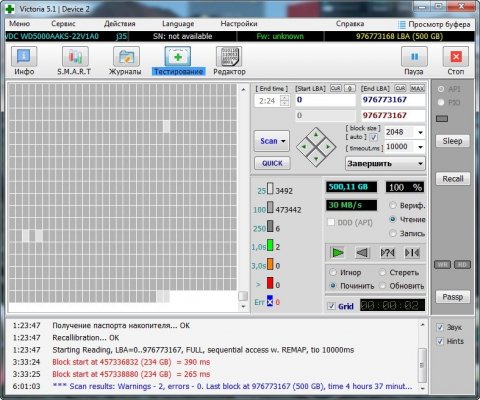
Task: Click the Sleep button
Action: point(452,141)
